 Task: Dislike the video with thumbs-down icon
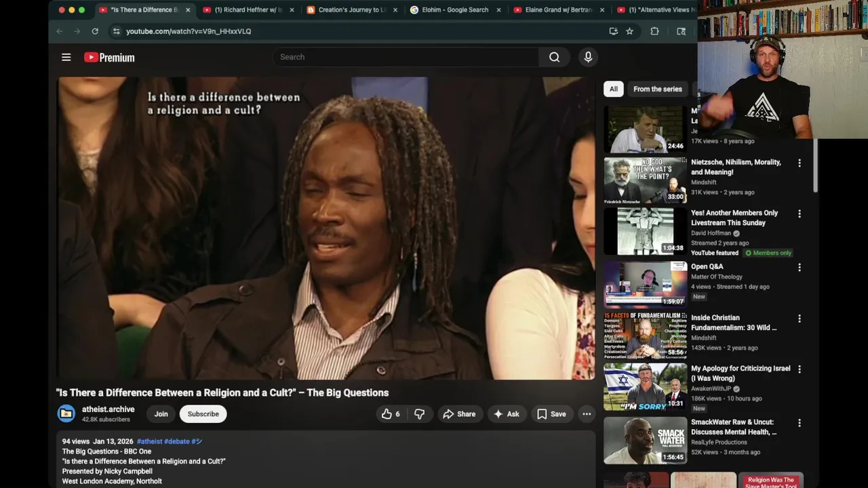pos(420,414)
